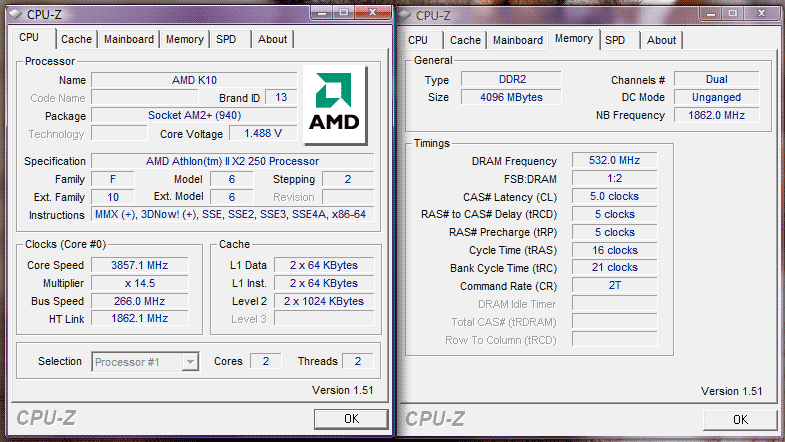
Task: Open Mainboard tab in right CPU-Z window
Action: pyautogui.click(x=518, y=40)
